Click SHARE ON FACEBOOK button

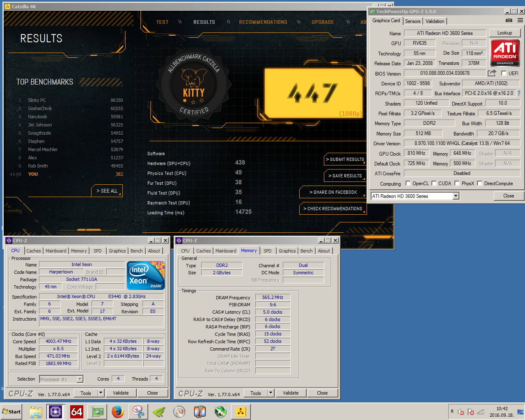[333, 192]
